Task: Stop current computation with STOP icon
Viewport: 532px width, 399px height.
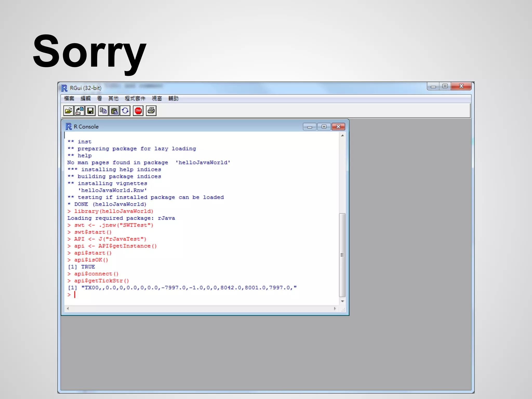Action: [138, 111]
